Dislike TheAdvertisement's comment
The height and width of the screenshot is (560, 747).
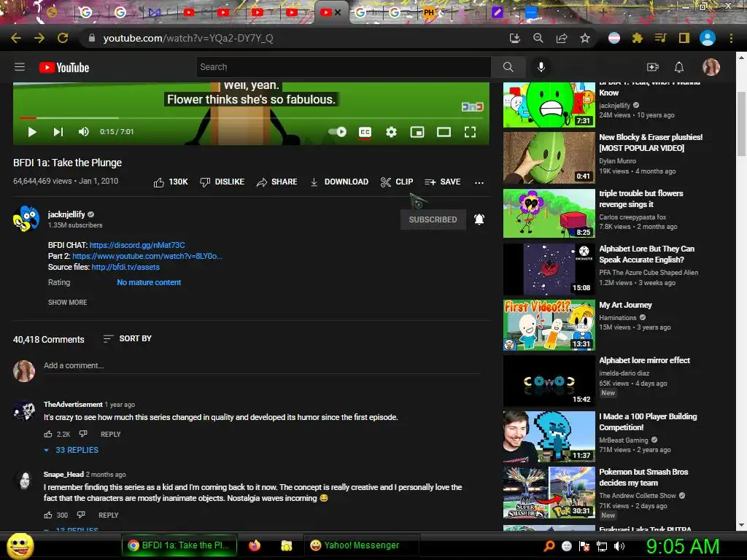point(83,434)
